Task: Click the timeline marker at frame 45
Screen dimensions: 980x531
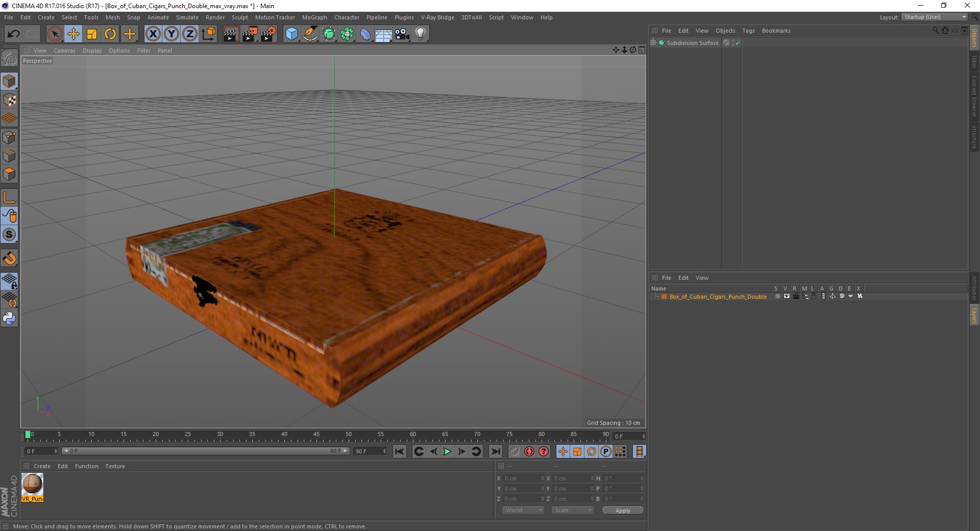Action: [x=316, y=435]
